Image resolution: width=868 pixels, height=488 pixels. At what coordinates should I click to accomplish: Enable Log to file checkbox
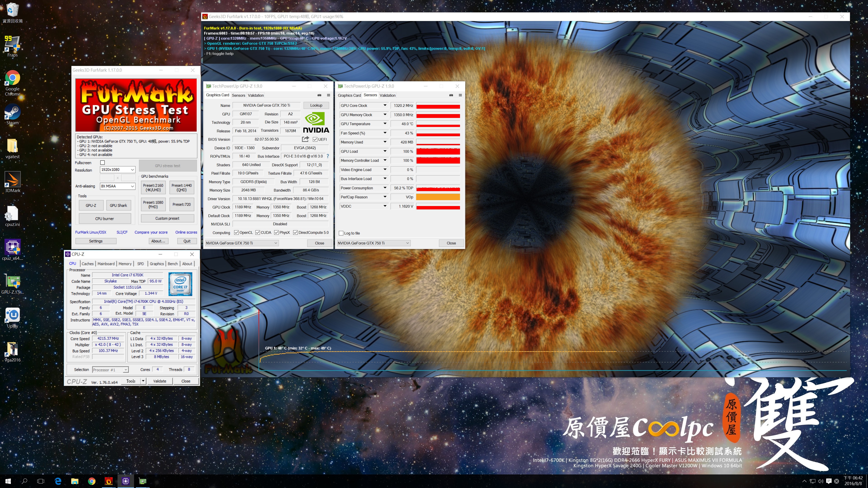pyautogui.click(x=341, y=233)
